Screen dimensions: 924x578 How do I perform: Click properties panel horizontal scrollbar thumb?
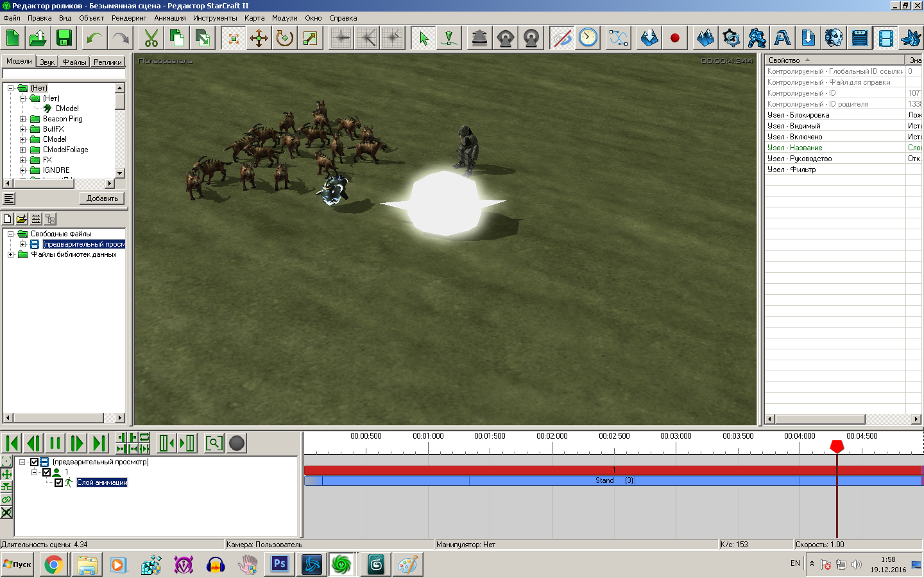point(820,419)
